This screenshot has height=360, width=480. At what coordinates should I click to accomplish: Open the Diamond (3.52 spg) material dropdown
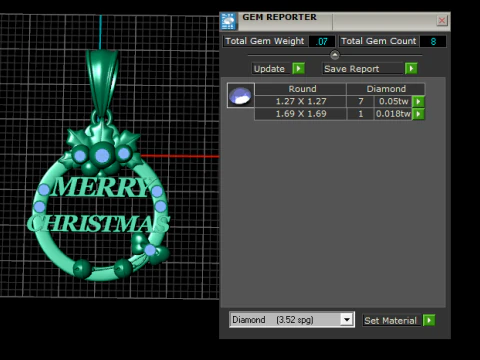click(x=347, y=320)
